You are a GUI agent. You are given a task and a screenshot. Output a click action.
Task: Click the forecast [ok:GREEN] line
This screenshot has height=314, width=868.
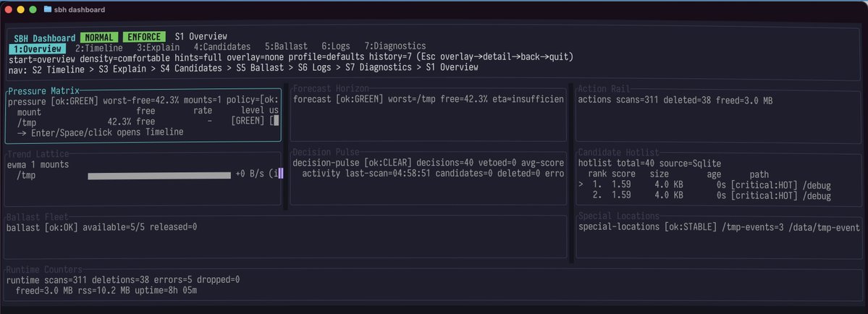(x=429, y=100)
